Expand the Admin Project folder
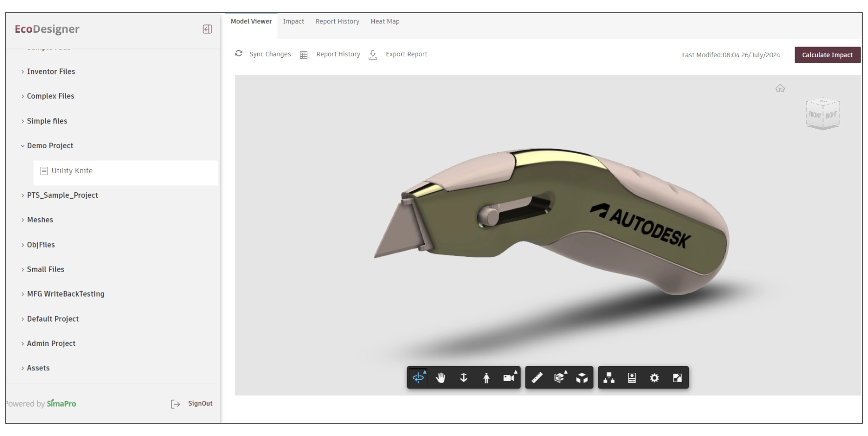The width and height of the screenshot is (868, 436). (23, 344)
